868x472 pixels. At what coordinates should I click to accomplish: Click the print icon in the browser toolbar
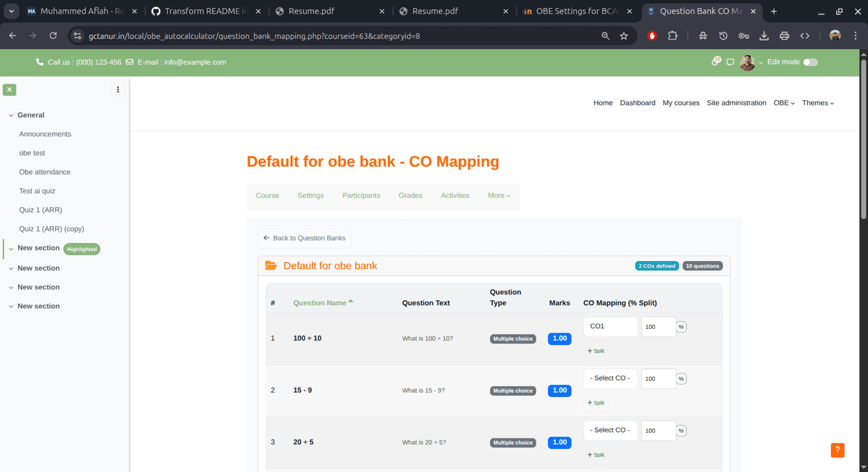784,36
